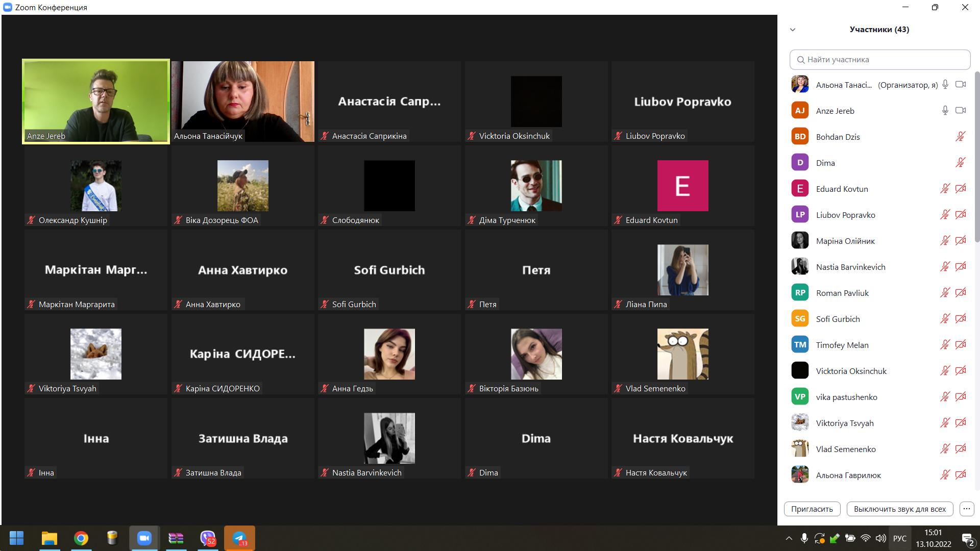
Task: Toggle organizer's own microphone in participants list
Action: (945, 85)
